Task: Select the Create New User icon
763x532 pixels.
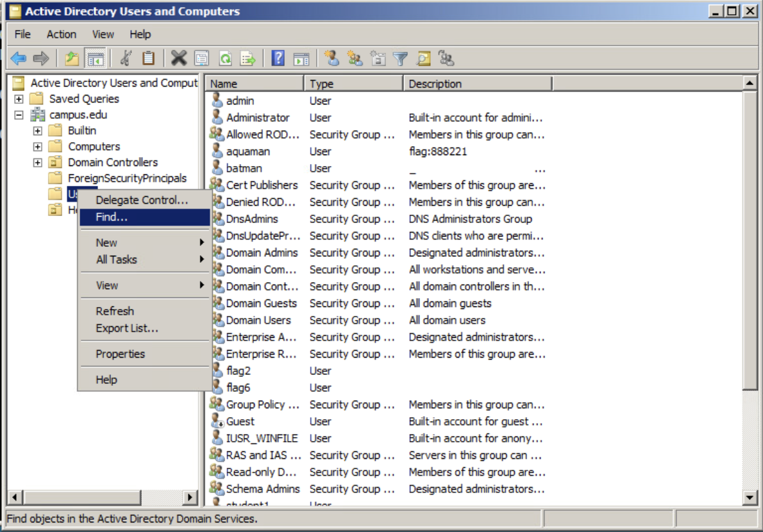Action: (x=333, y=59)
